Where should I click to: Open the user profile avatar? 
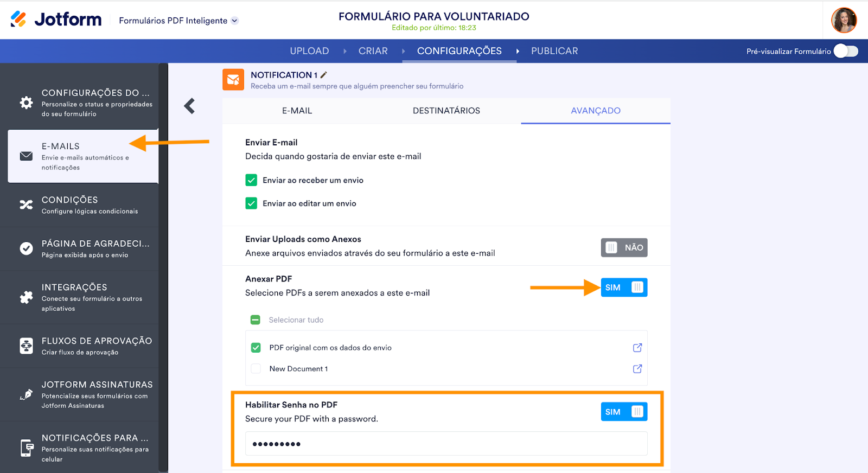pyautogui.click(x=844, y=20)
